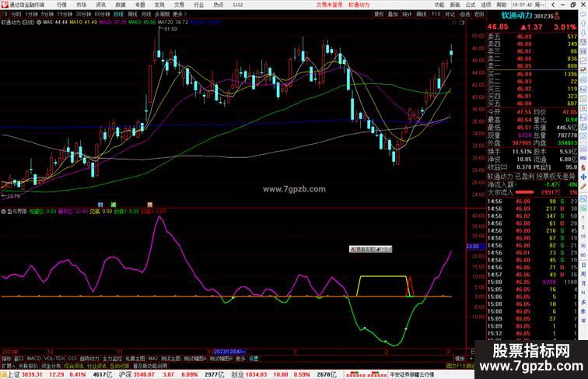Select the 窗口 tab at bottom

[x=19, y=359]
